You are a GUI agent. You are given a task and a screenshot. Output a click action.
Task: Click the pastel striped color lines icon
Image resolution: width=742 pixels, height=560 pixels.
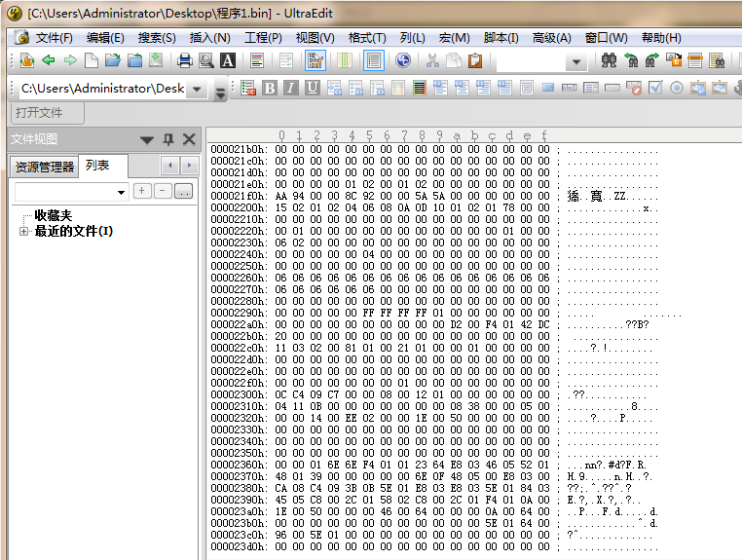(398, 88)
